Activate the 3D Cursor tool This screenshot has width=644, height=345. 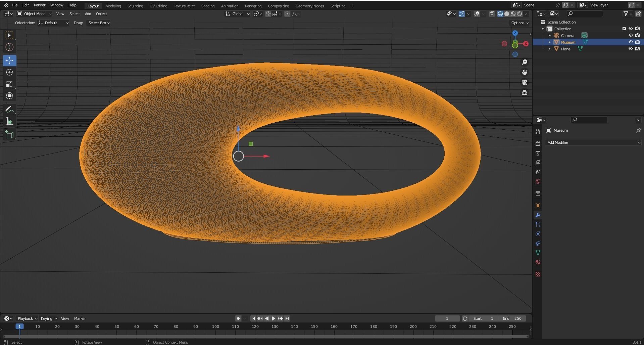pyautogui.click(x=9, y=47)
